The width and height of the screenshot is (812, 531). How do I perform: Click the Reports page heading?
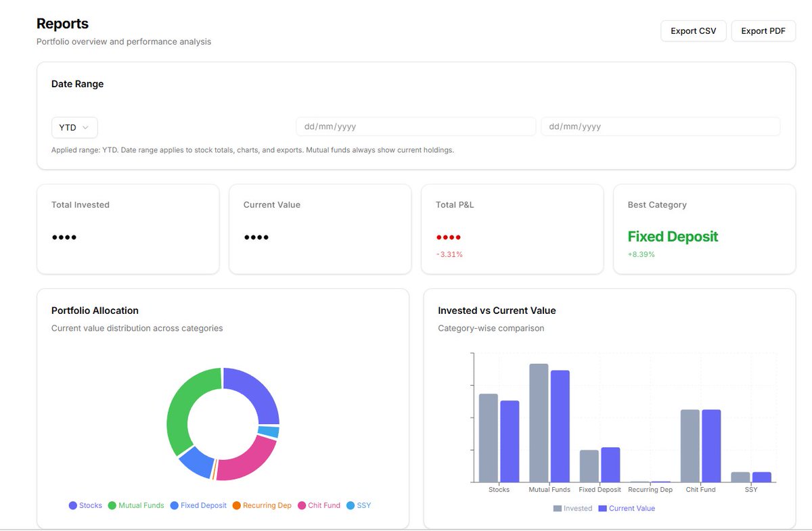coord(62,24)
